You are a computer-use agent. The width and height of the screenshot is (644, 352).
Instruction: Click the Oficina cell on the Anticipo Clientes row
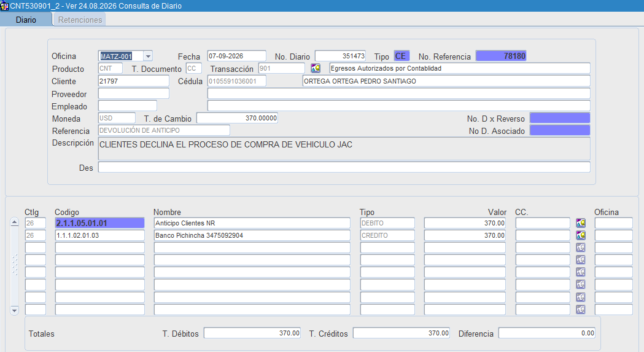pyautogui.click(x=613, y=223)
